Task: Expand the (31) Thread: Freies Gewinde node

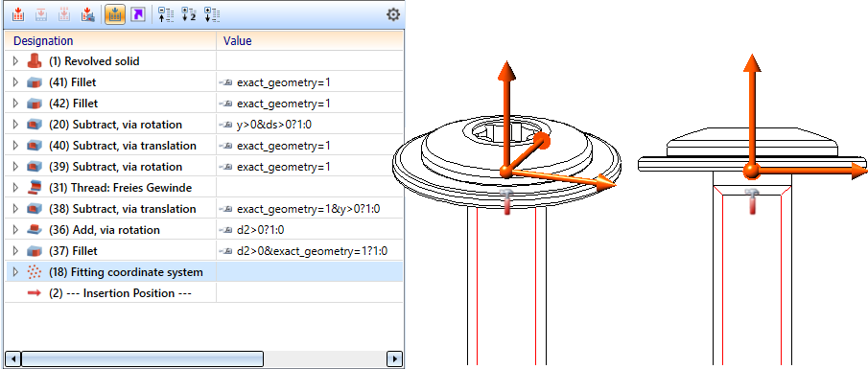Action: pos(15,188)
